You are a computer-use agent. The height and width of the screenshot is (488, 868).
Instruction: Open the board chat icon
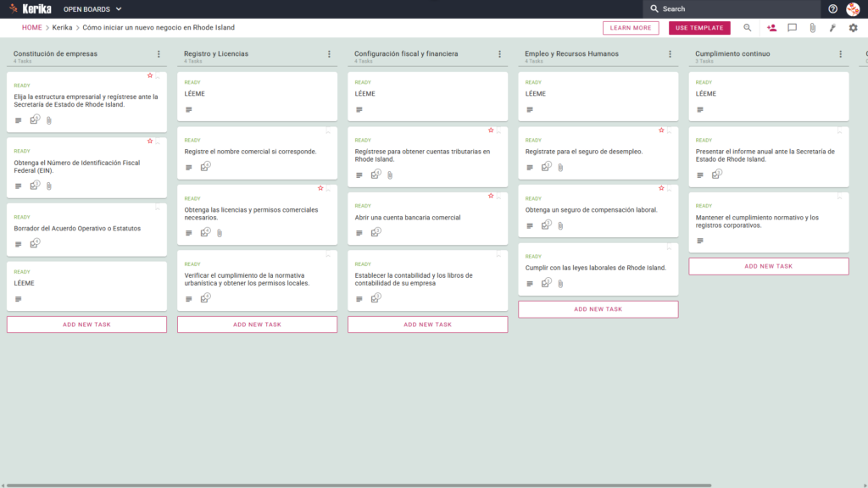(x=793, y=28)
